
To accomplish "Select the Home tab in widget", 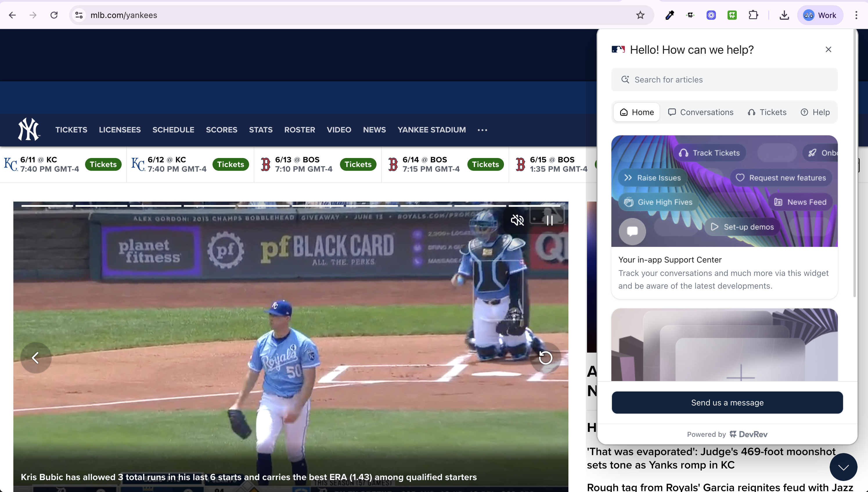I will [637, 112].
